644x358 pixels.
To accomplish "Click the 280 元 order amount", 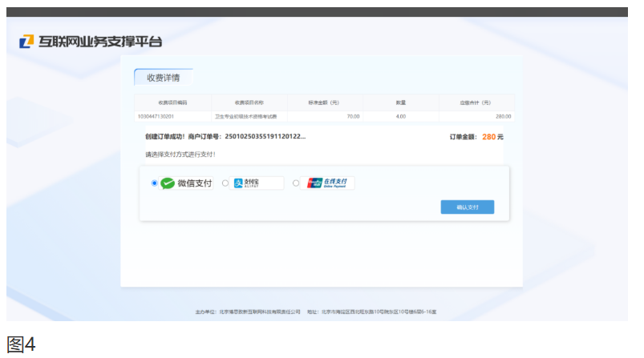I will [492, 137].
